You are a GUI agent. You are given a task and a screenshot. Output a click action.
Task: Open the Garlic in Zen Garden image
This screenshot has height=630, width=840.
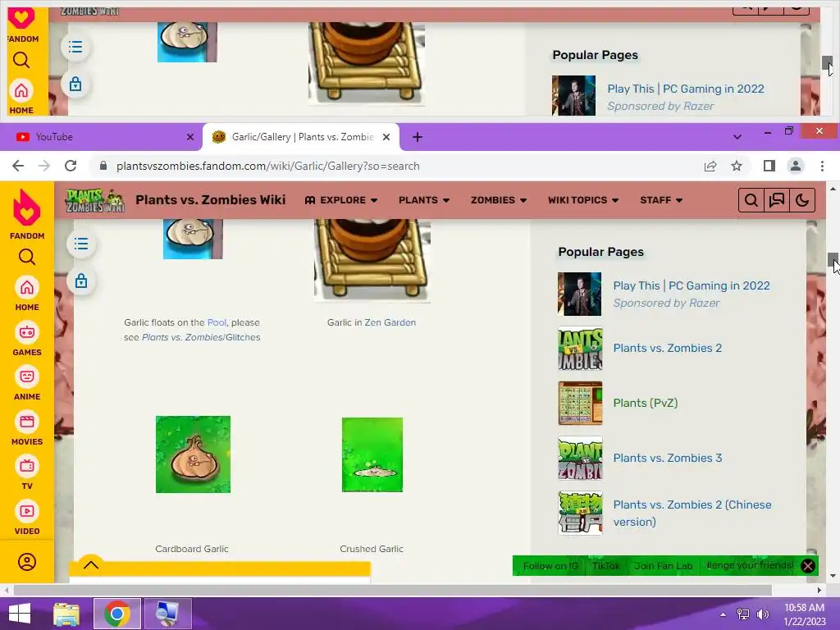pos(372,260)
